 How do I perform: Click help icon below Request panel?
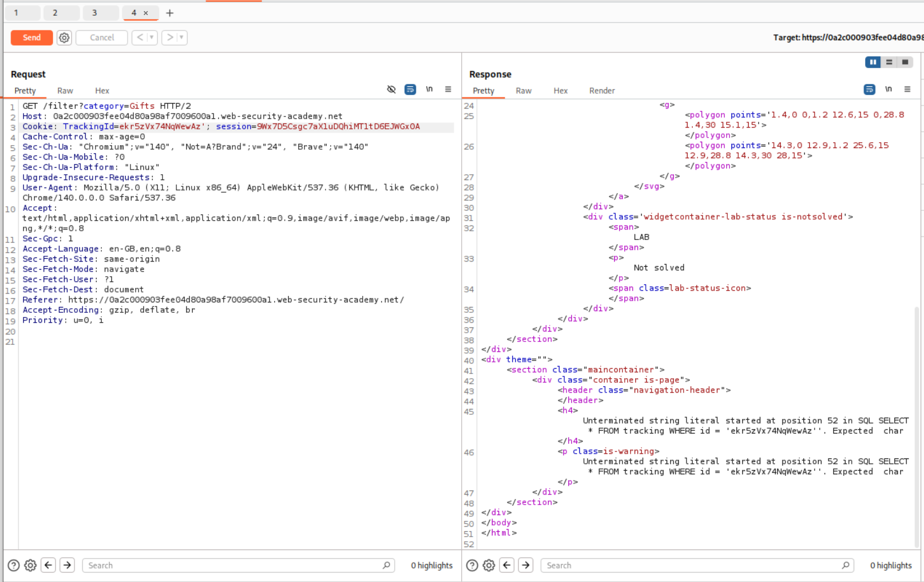pyautogui.click(x=13, y=565)
